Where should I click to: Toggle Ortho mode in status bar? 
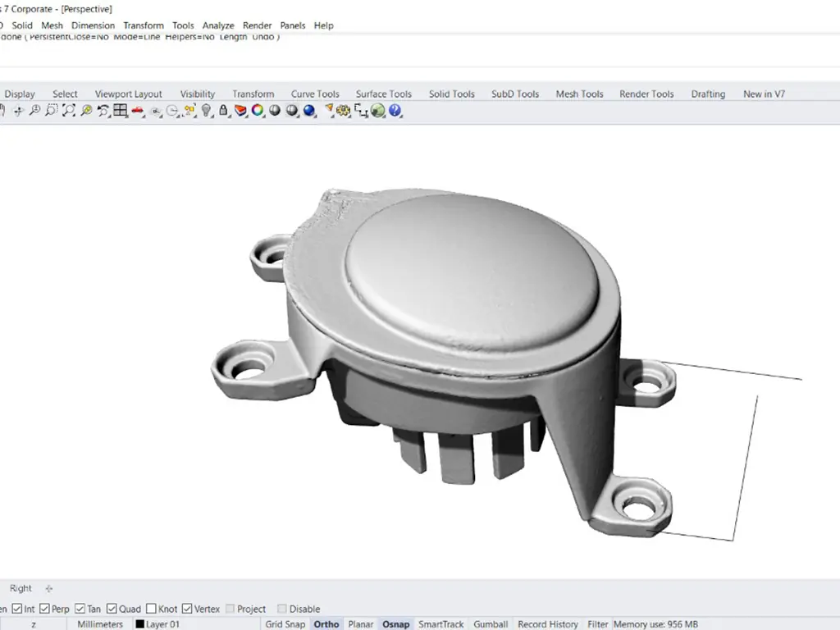[x=326, y=624]
